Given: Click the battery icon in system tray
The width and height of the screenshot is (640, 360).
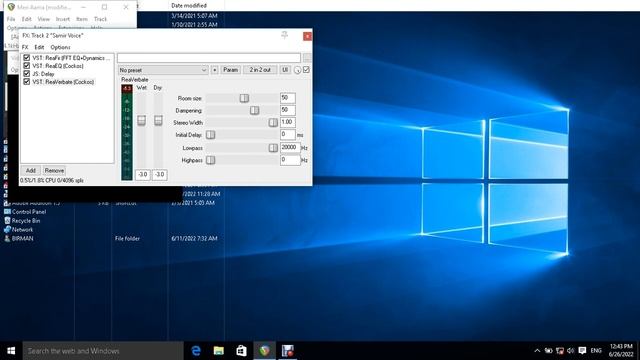Looking at the screenshot, I should [x=549, y=351].
